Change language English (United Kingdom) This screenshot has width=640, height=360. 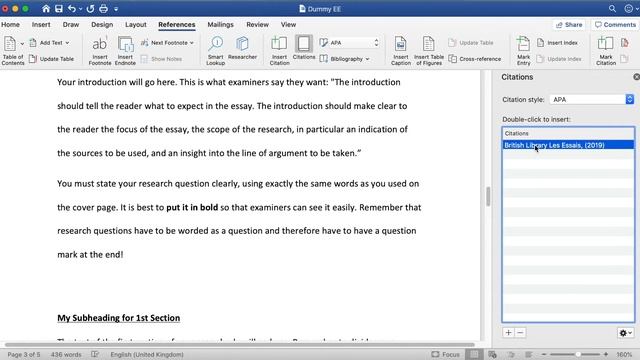pos(147,354)
